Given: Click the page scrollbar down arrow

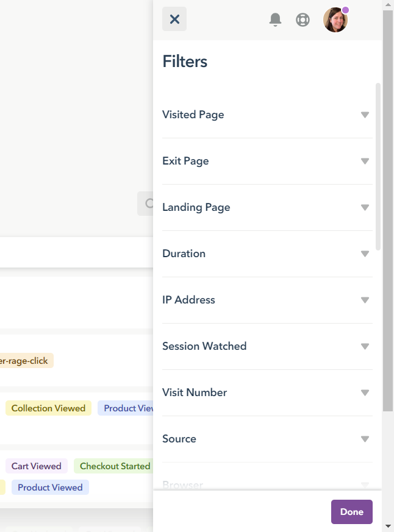Looking at the screenshot, I should 388,527.
